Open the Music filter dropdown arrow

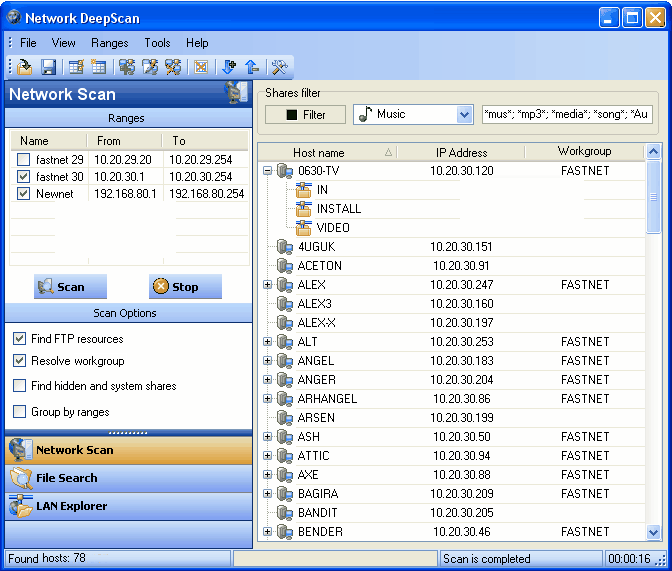point(464,114)
